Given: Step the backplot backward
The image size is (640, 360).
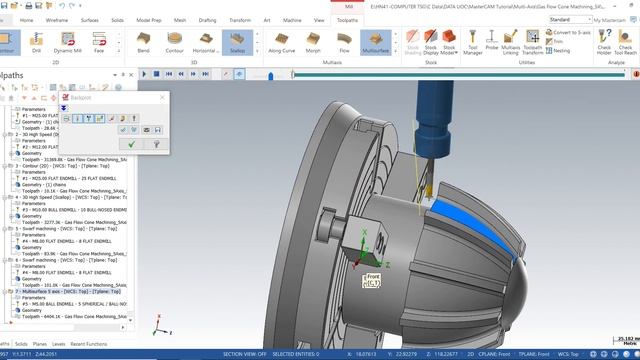Looking at the screenshot, I should click(x=181, y=74).
